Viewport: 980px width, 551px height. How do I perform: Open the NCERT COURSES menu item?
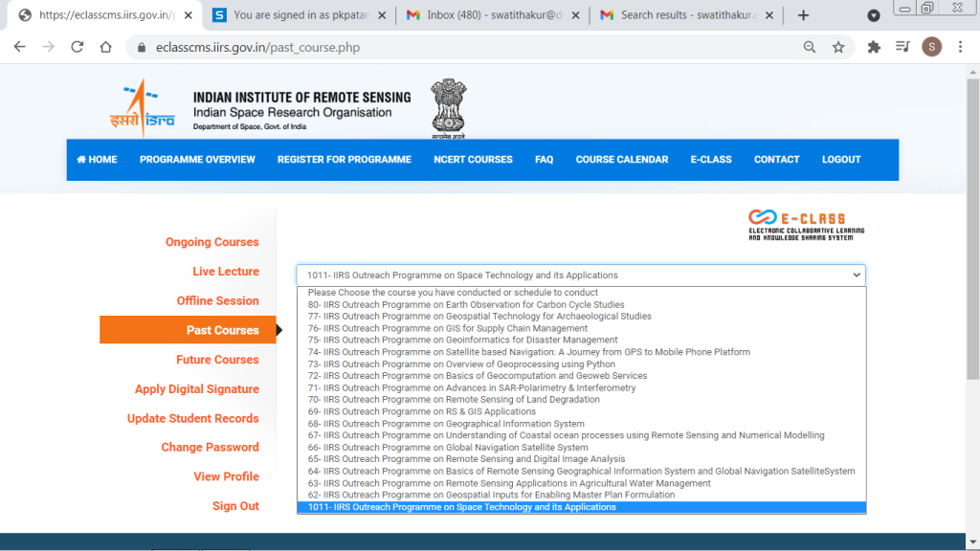(x=473, y=160)
